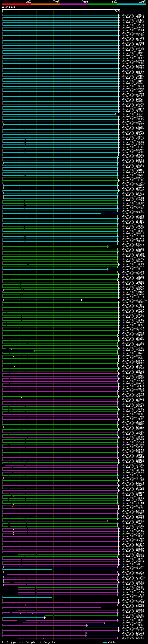The image size is (148, 644).
Task: Click the '=50char.' scale text
Action: point(113,642)
